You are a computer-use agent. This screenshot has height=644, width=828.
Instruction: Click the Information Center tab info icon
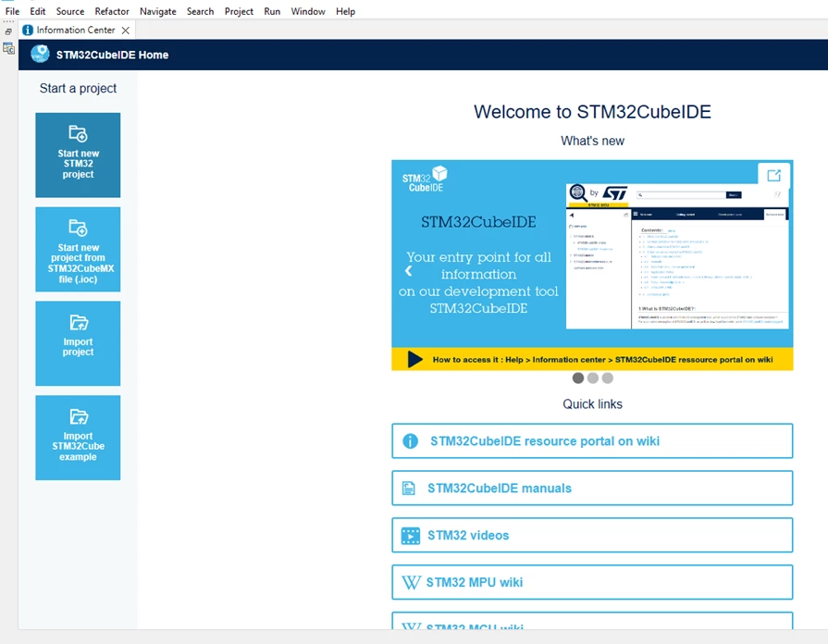click(x=28, y=31)
